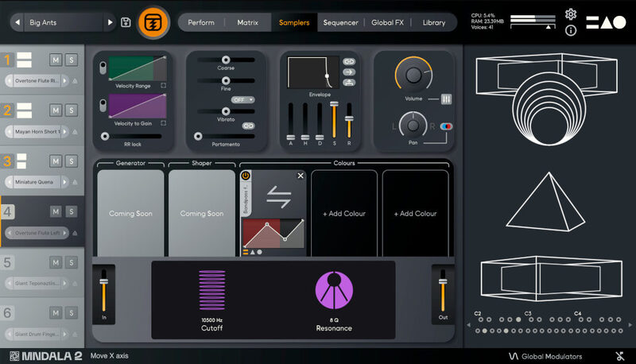
Task: Toggle the Velocity Range switch
Action: click(x=103, y=68)
